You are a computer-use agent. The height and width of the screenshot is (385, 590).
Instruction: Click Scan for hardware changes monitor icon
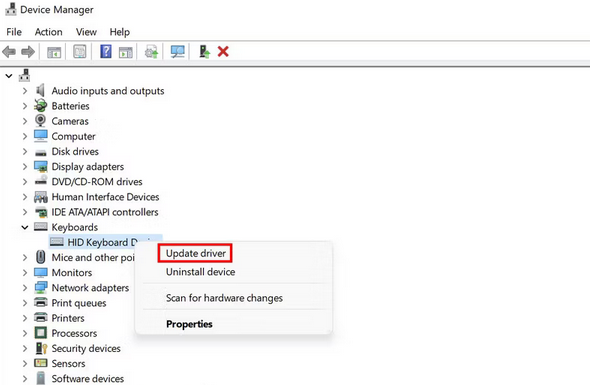click(x=177, y=52)
